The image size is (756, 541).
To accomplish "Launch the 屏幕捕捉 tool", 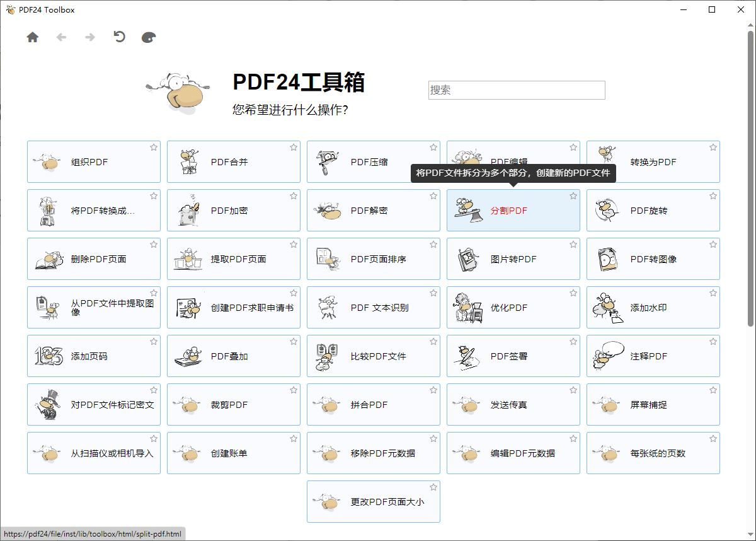I will 653,404.
